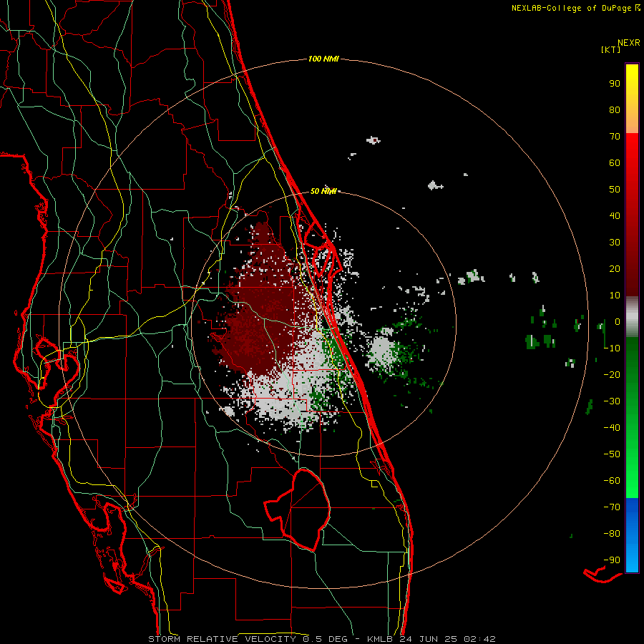The height and width of the screenshot is (644, 644).
Task: Select the positive 30 knot scale label
Action: tap(615, 243)
